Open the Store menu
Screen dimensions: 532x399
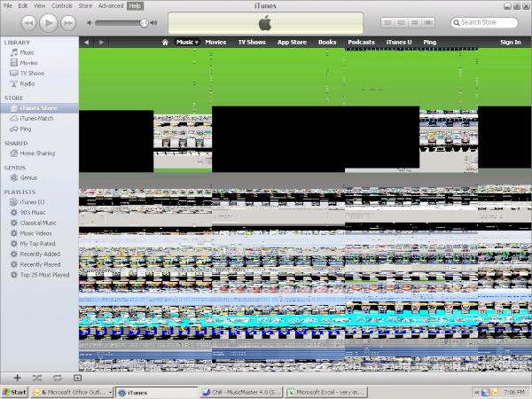(x=85, y=6)
